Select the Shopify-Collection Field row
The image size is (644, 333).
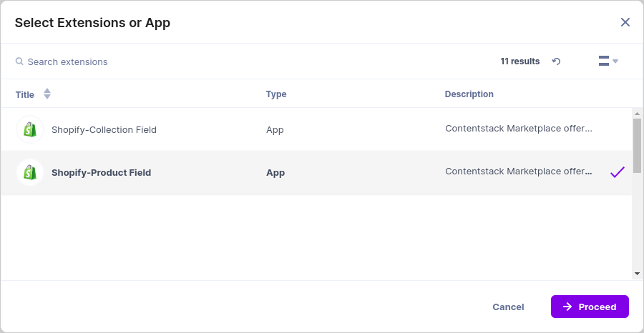pyautogui.click(x=316, y=129)
